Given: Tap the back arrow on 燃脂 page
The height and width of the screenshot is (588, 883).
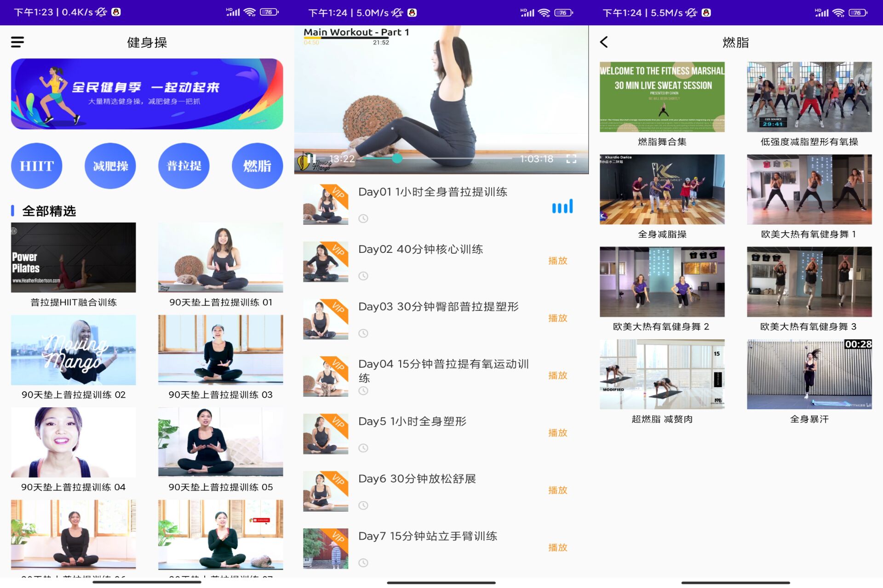Looking at the screenshot, I should coord(604,42).
